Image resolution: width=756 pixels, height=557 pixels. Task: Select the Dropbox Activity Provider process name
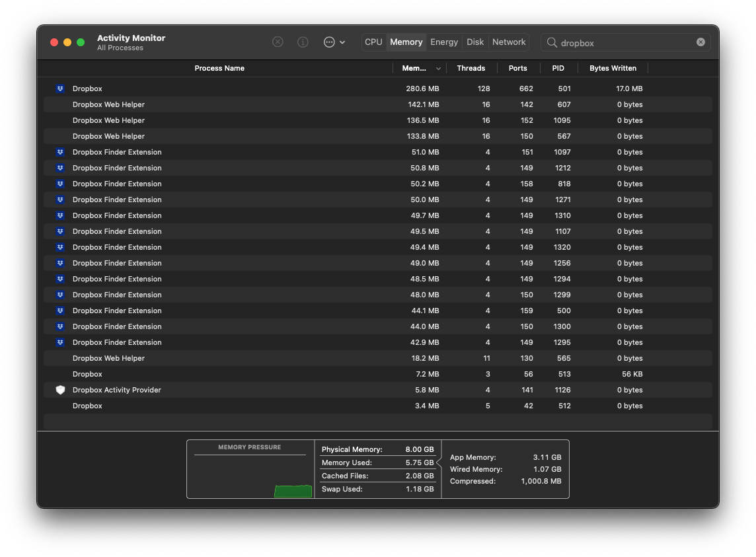click(x=117, y=390)
